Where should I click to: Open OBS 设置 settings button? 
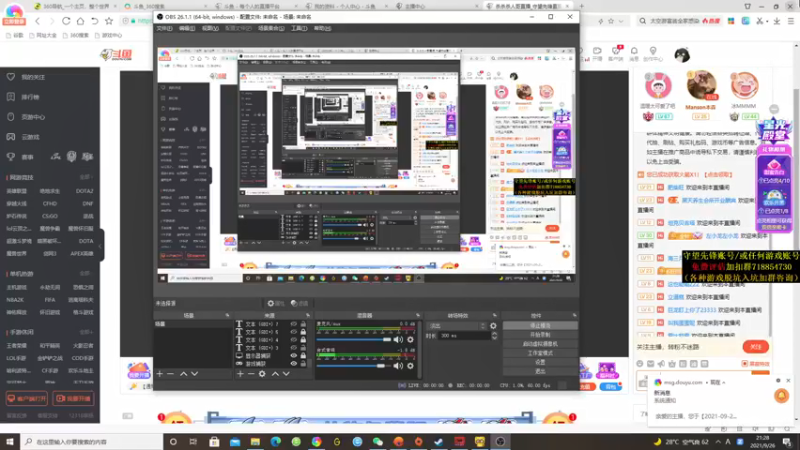(540, 362)
